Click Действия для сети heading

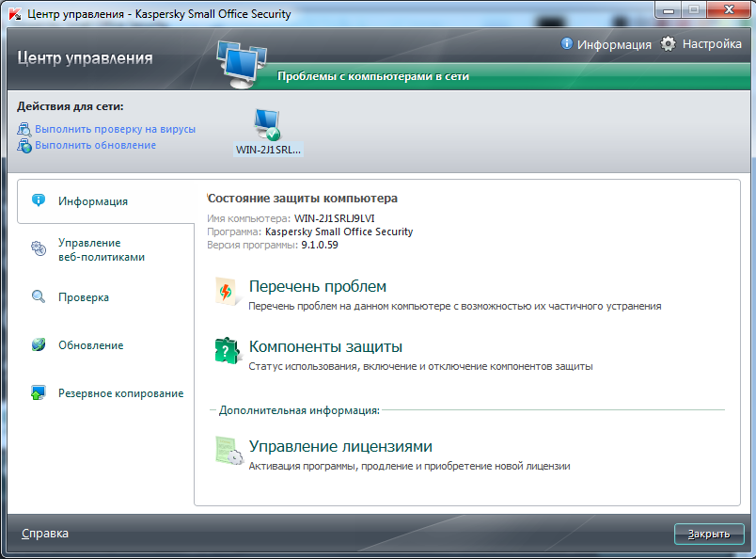point(71,106)
